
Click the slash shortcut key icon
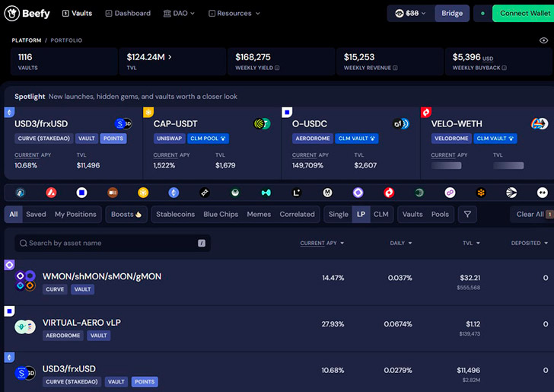(x=202, y=243)
